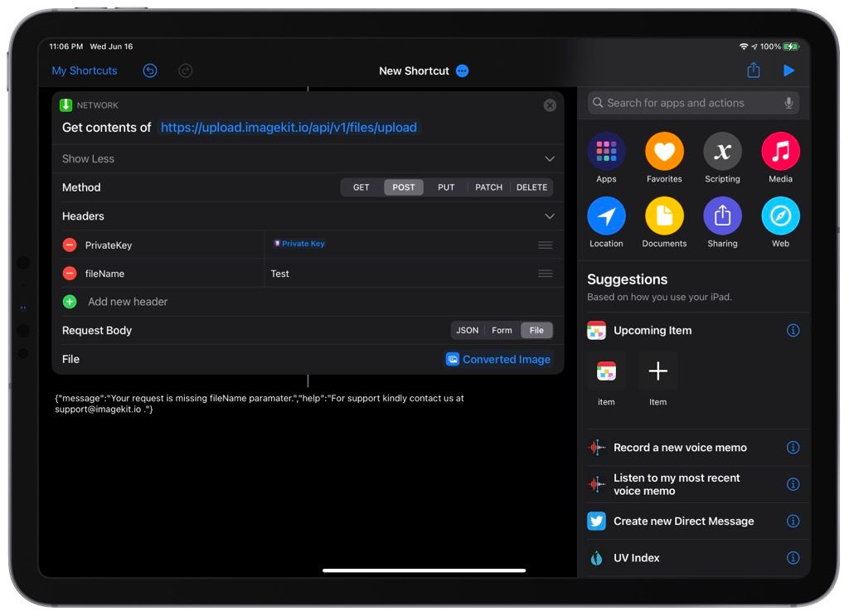Tap the redo arrow icon

185,71
